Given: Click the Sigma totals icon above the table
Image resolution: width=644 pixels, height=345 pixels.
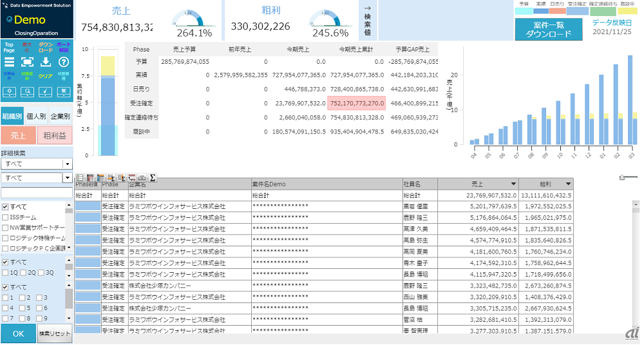Looking at the screenshot, I should click(x=153, y=177).
